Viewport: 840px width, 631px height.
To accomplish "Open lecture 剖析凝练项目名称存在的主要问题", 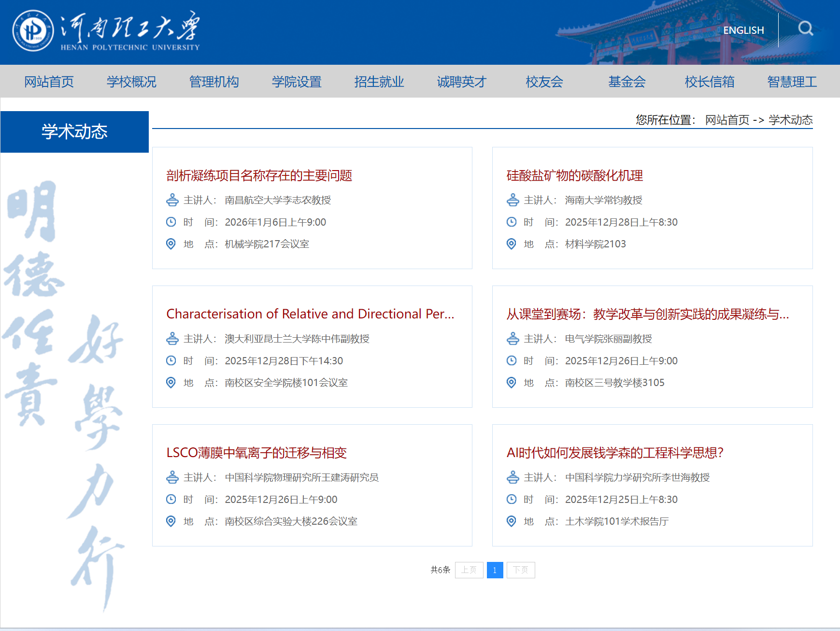I will tap(259, 175).
